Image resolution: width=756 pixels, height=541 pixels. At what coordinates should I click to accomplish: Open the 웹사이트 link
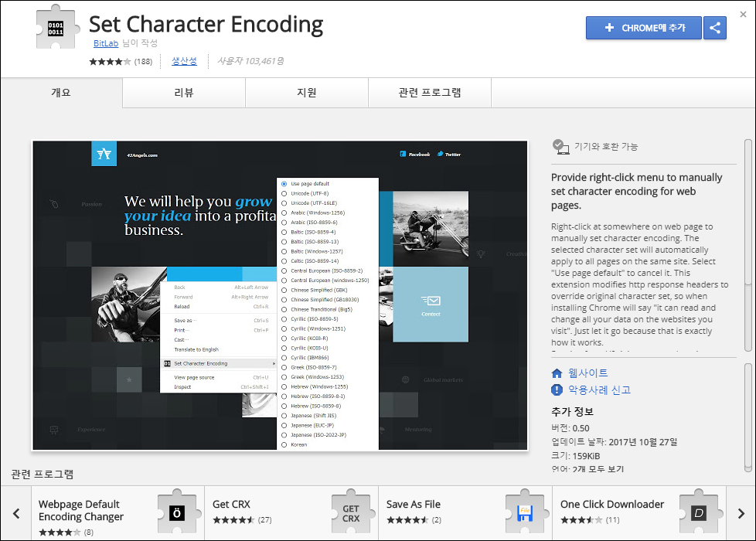click(587, 373)
